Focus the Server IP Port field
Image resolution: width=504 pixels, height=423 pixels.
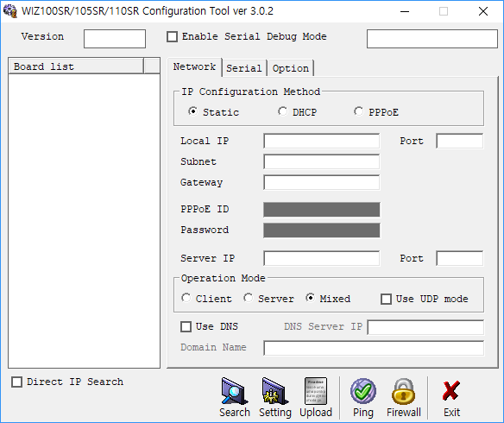click(x=460, y=258)
